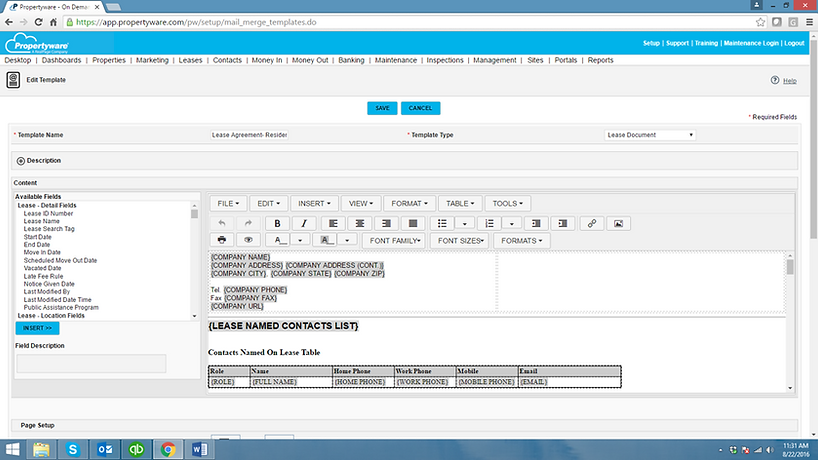Open the Setup link in header
Screen dimensions: 818x460
tap(651, 43)
